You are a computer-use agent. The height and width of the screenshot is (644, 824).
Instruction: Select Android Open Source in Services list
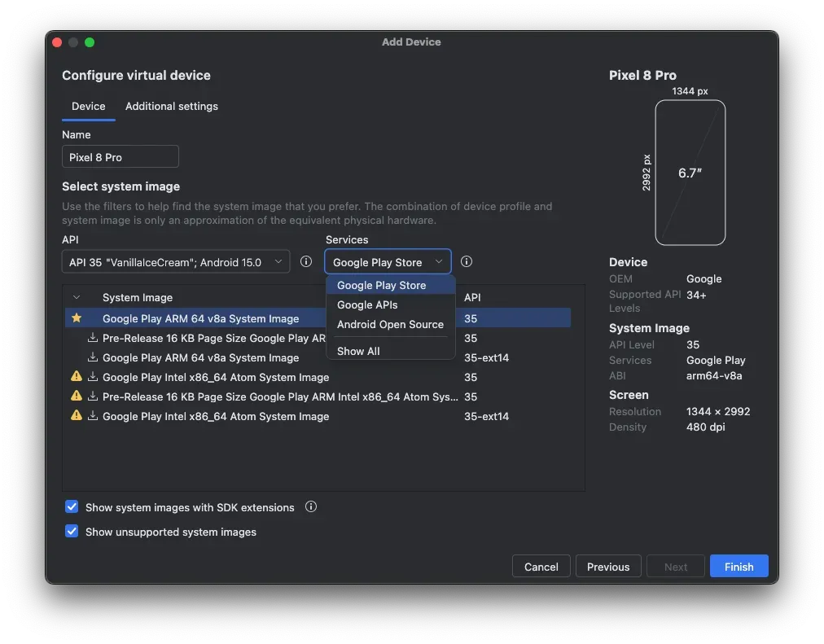pyautogui.click(x=390, y=324)
